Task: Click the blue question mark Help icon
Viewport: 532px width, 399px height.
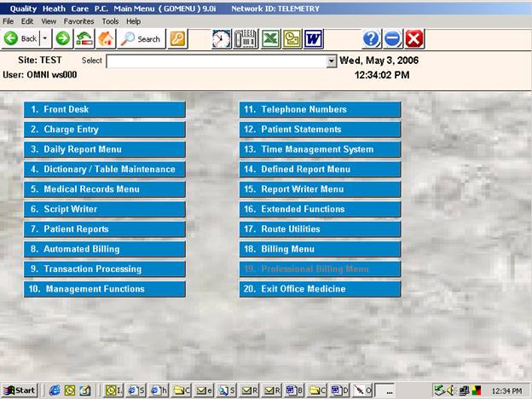Action: (371, 38)
